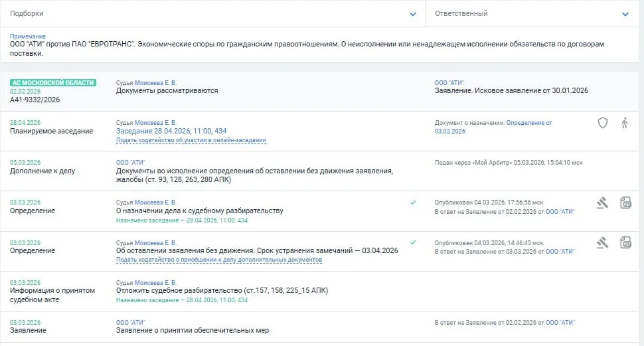Click judge Моисеева Е. В. in the top case row
The image size is (644, 346).
[x=155, y=82]
